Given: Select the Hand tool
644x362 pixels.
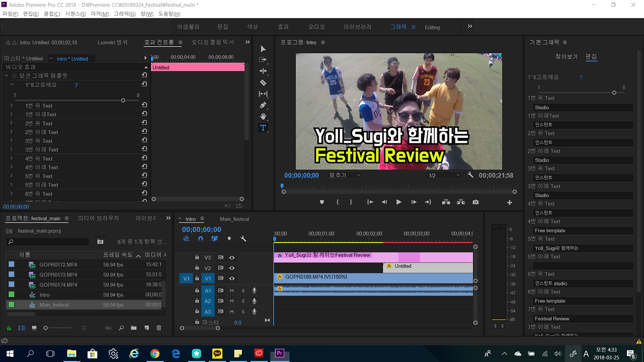Looking at the screenshot, I should coord(263,117).
